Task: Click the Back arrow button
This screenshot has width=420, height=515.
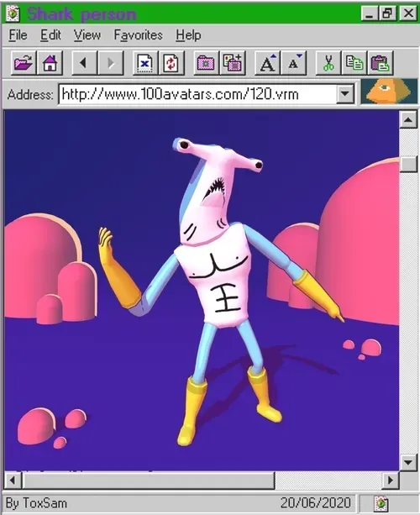Action: (84, 62)
